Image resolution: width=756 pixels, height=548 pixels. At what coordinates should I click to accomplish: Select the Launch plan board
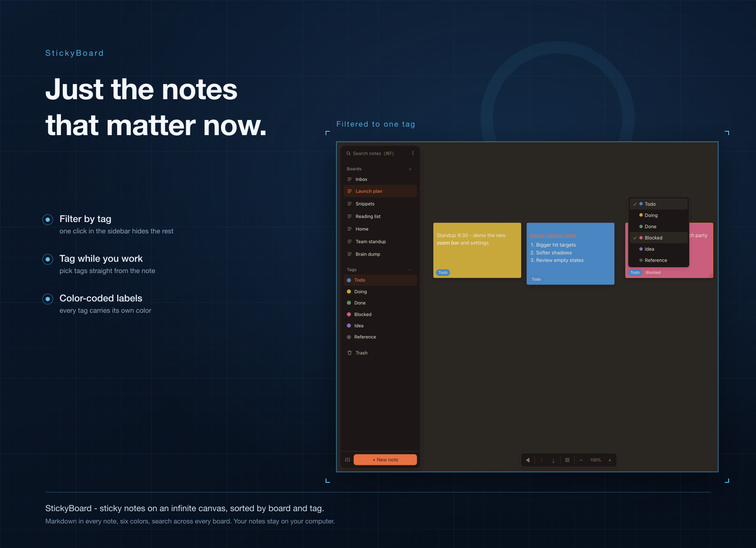pos(380,191)
